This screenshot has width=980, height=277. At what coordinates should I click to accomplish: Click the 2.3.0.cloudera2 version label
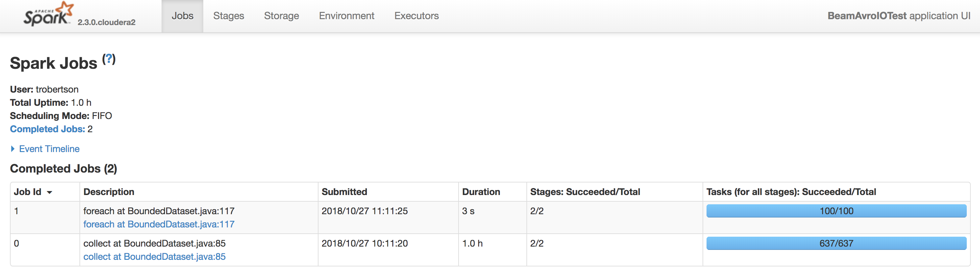pos(106,22)
